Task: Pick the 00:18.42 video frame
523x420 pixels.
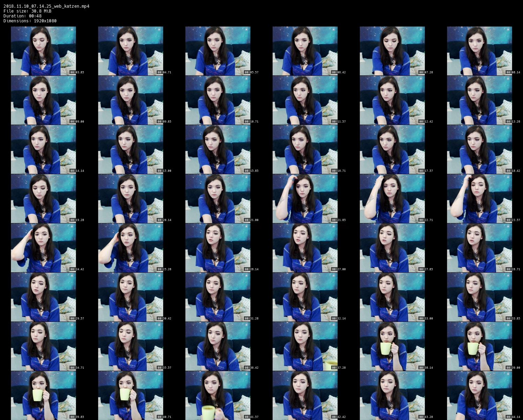Action: pyautogui.click(x=479, y=149)
